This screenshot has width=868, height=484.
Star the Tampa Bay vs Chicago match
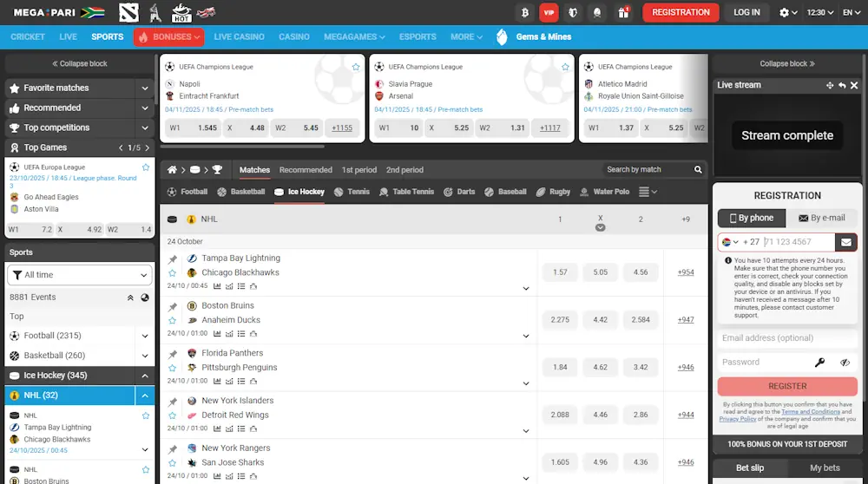pos(173,273)
